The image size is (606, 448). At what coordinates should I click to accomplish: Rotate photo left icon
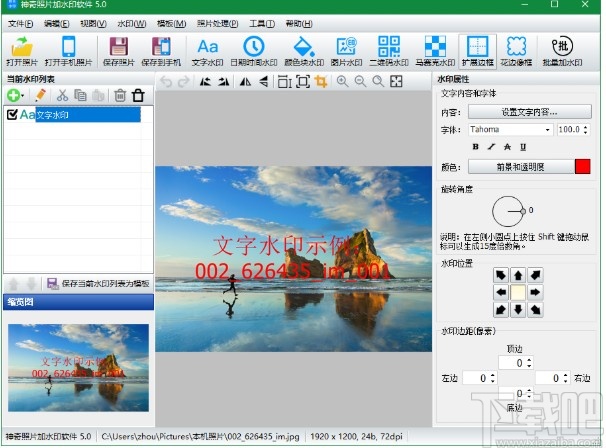(205, 82)
